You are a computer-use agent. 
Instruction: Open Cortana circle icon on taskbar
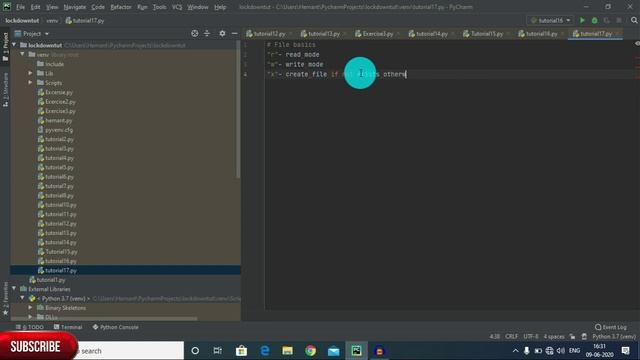(x=195, y=351)
